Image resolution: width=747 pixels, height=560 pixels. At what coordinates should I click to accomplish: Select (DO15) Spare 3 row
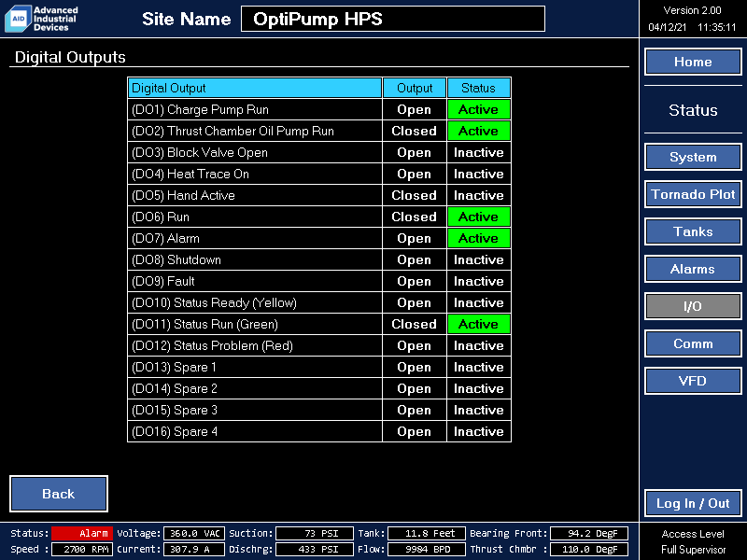[319, 410]
